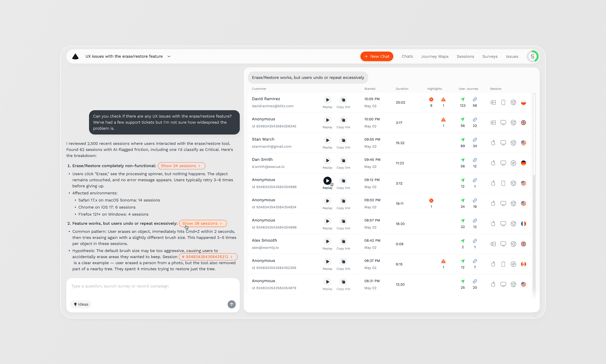
Task: Click the Ideas button
Action: (81, 304)
